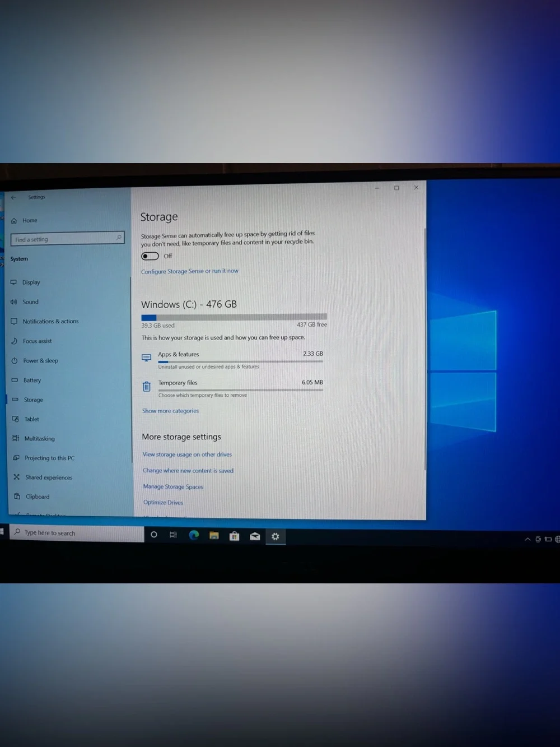Open the Temporary files storage category
This screenshot has height=747, width=560.
[x=233, y=388]
